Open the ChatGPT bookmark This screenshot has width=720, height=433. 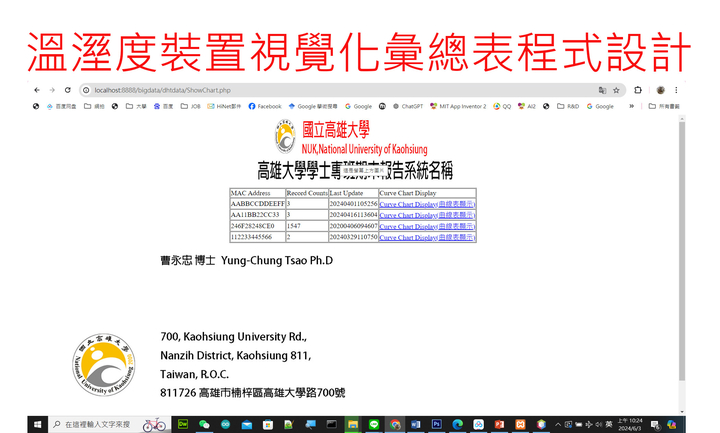point(409,106)
